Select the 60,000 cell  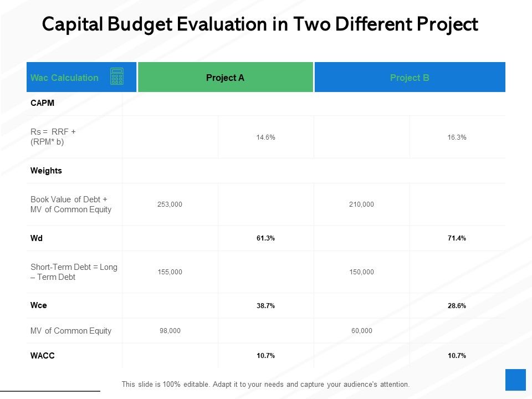pyautogui.click(x=362, y=331)
